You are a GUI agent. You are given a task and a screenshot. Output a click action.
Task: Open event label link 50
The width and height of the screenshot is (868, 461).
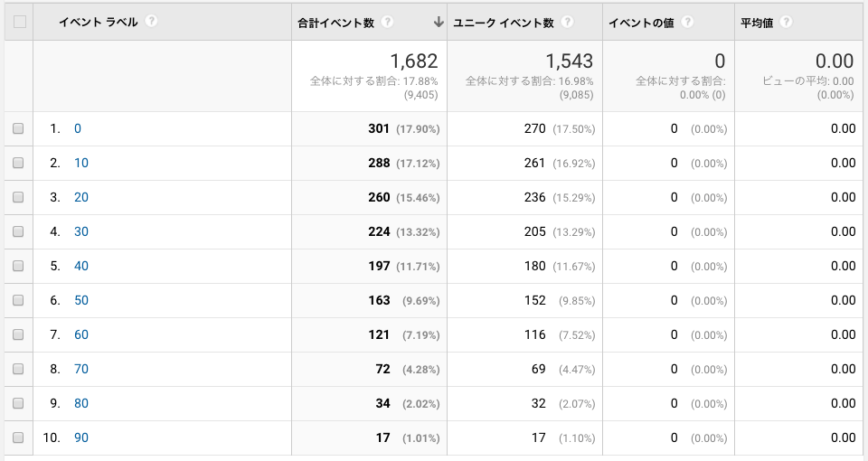pos(80,300)
